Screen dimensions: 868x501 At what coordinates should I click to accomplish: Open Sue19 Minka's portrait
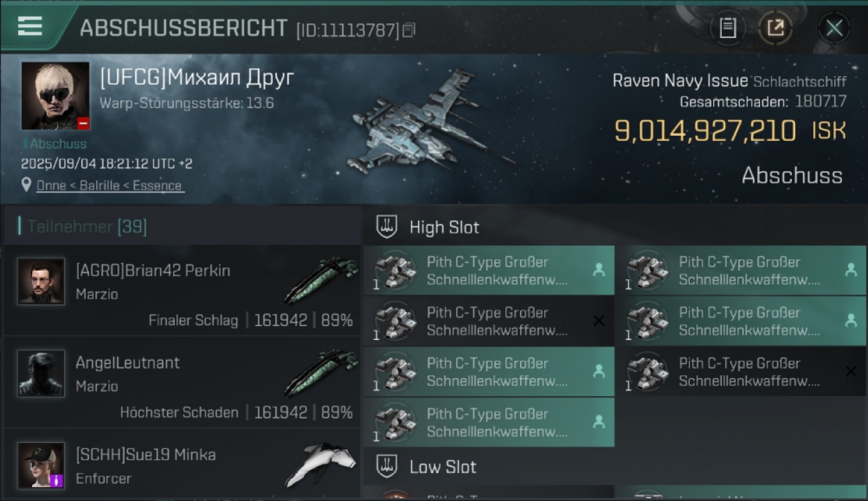[x=41, y=465]
